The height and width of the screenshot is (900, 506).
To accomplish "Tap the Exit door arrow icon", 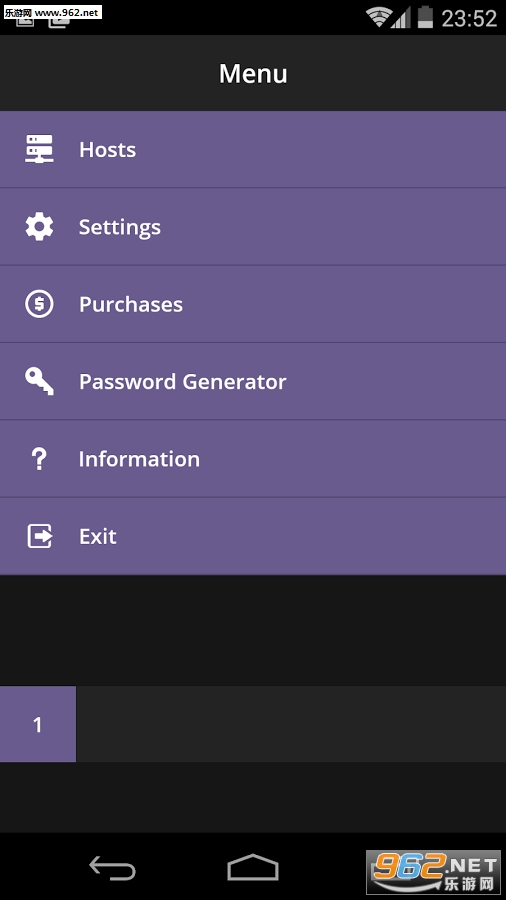I will 40,536.
